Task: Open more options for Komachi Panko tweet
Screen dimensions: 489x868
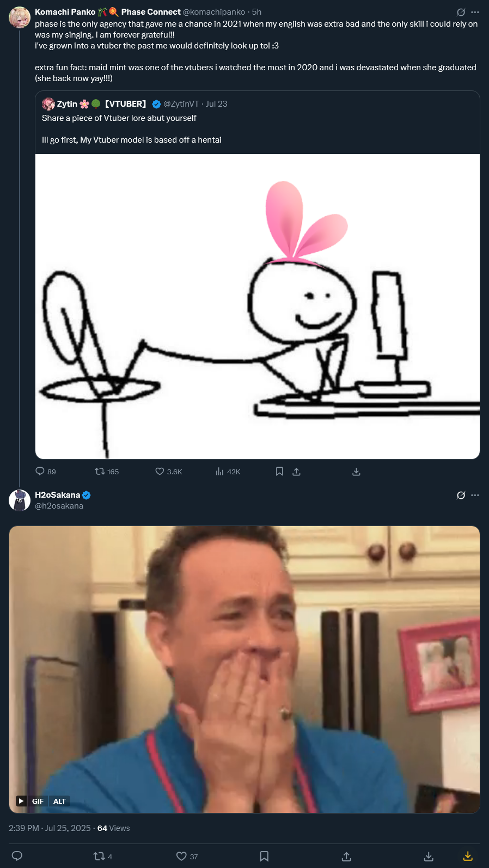Action: (475, 12)
